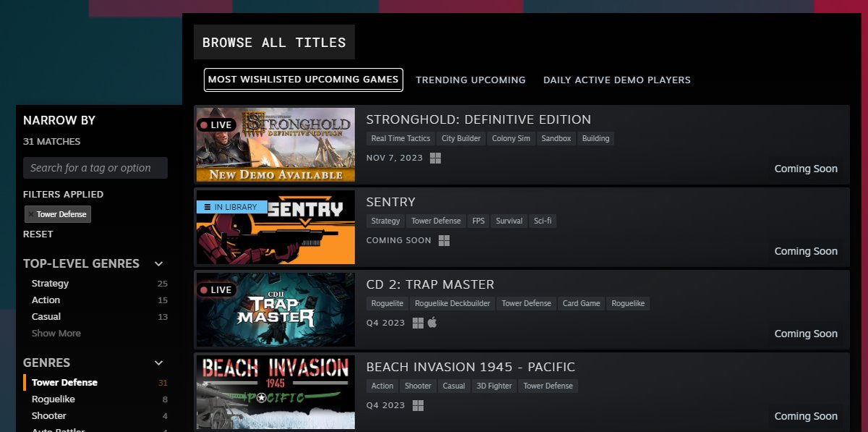Click Windows platform icon in Sentry row
The image size is (868, 432).
click(444, 240)
